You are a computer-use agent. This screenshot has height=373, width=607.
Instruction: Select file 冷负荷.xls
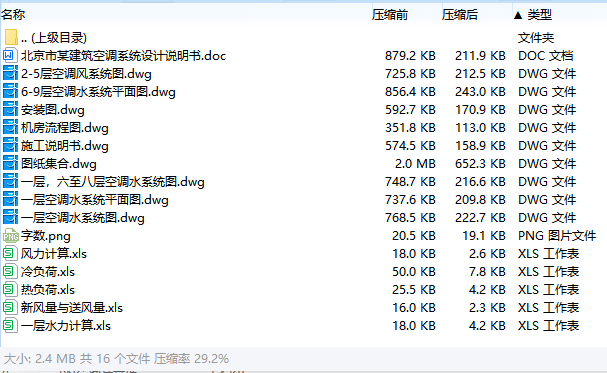48,272
